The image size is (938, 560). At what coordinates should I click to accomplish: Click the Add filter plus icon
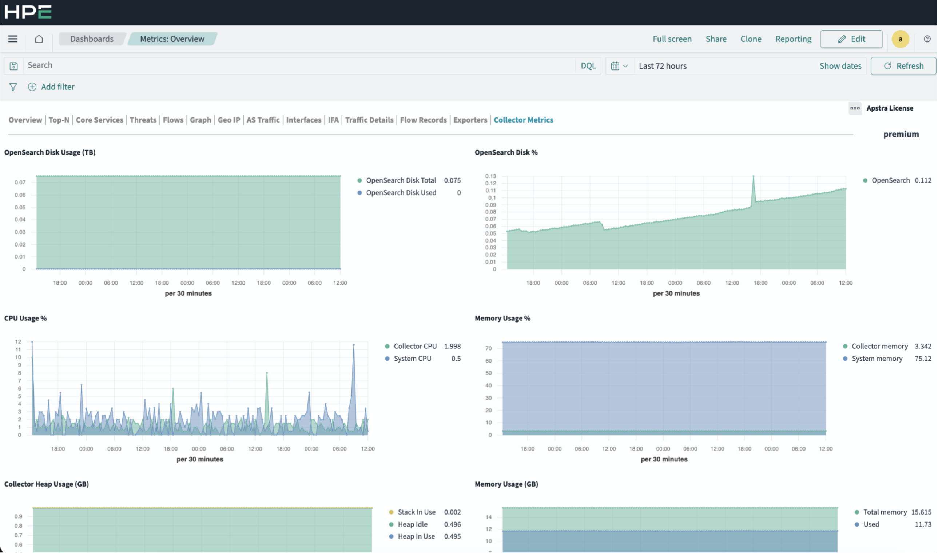(x=32, y=87)
